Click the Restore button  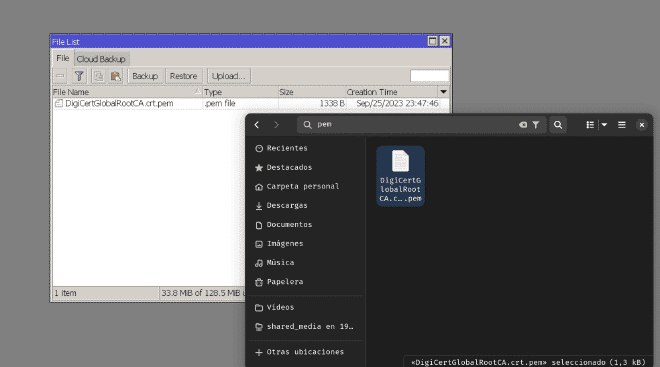(x=184, y=76)
